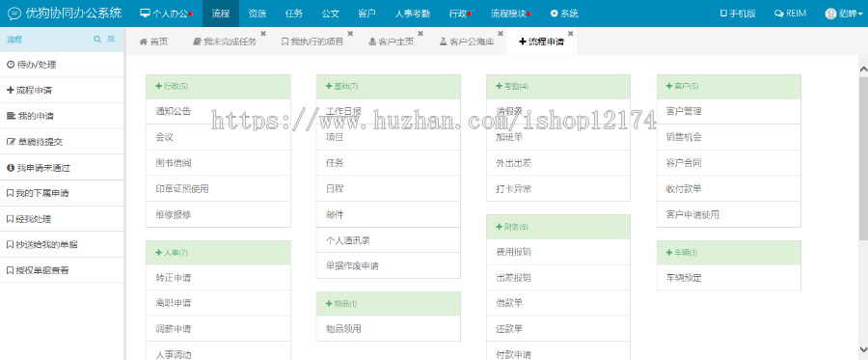This screenshot has height=360, width=868.
Task: Open the 人事考勤 menu
Action: (x=413, y=14)
